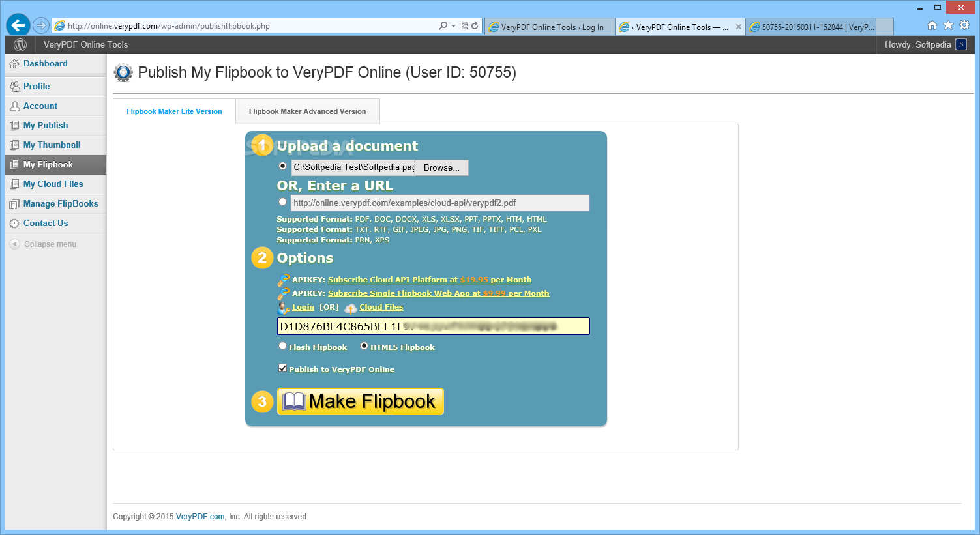This screenshot has width=980, height=535.
Task: Click key icon beside Single Flipbook Web App link
Action: tap(284, 294)
